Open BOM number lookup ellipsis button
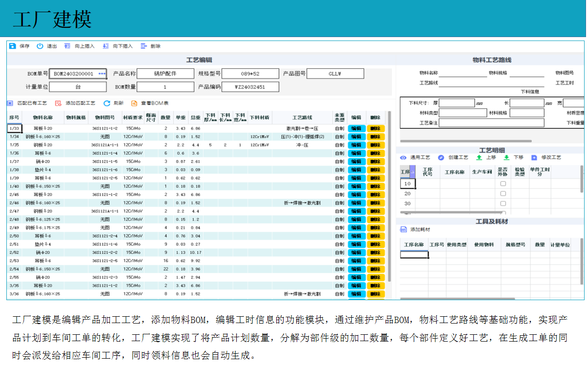This screenshot has width=588, height=367. coord(101,74)
